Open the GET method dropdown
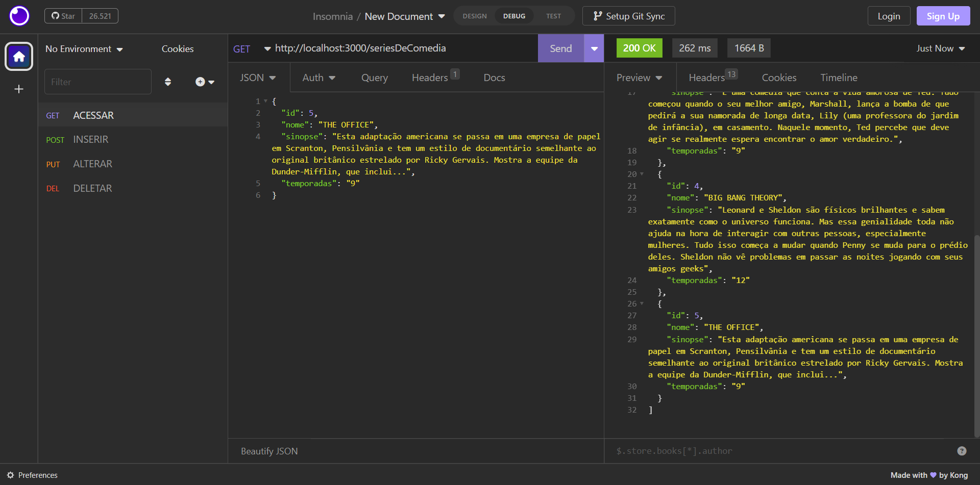980x485 pixels. click(251, 49)
